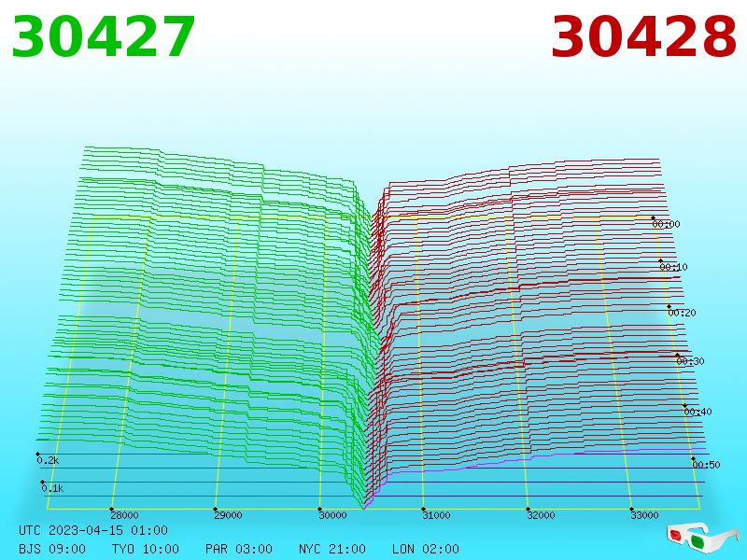The height and width of the screenshot is (560, 747).
Task: Click the 00:00 time axis marker
Action: 666,224
